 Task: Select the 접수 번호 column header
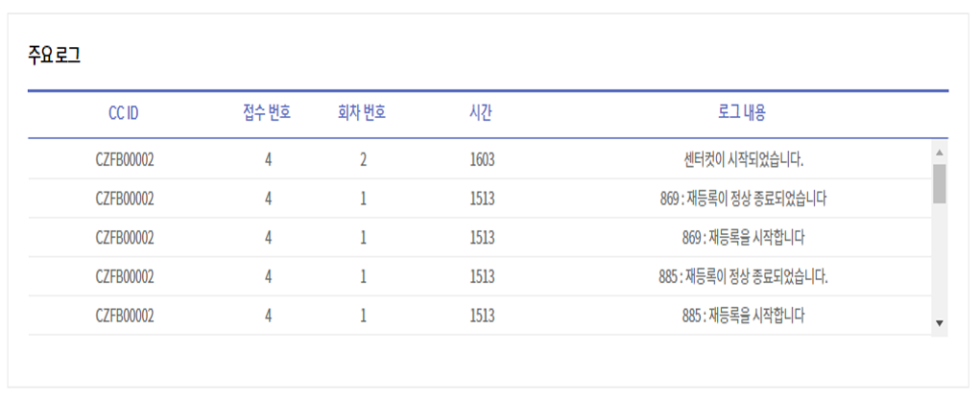267,113
